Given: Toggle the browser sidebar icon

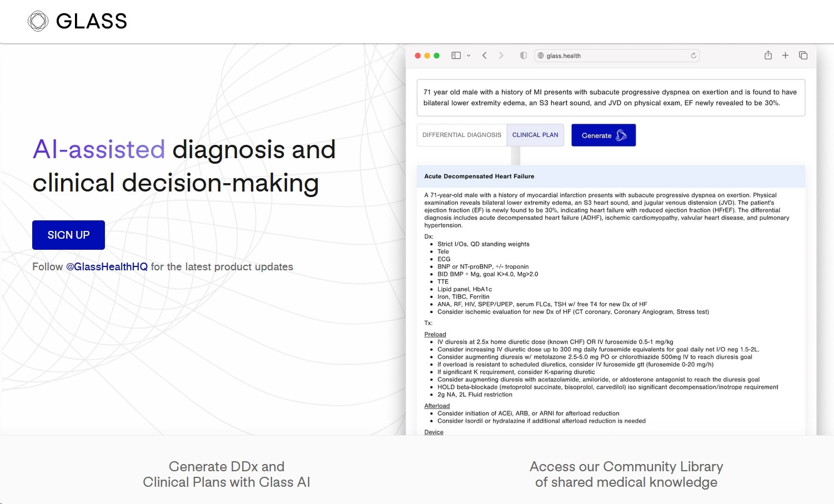Looking at the screenshot, I should 456,56.
